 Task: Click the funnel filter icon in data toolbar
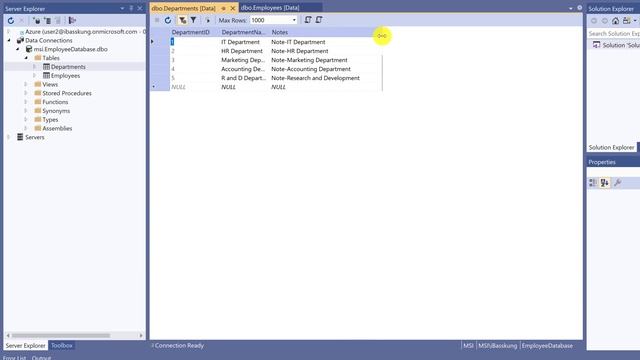[x=193, y=20]
